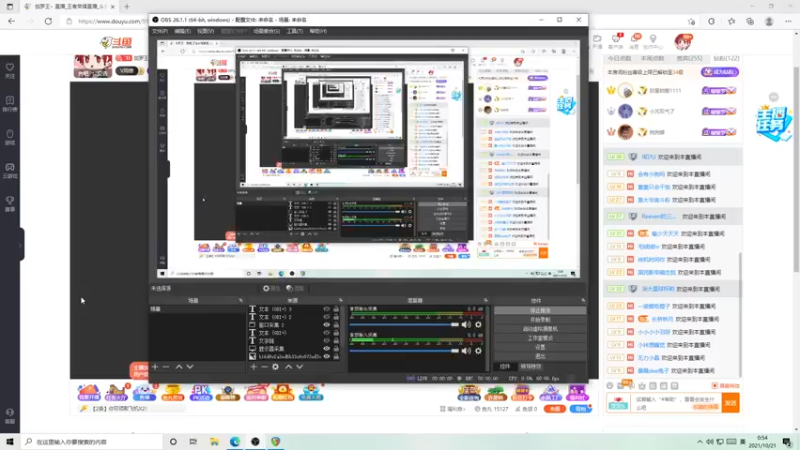Click 启动虚拟摄像机 in OBS controls
This screenshot has width=800, height=450.
[x=540, y=329]
